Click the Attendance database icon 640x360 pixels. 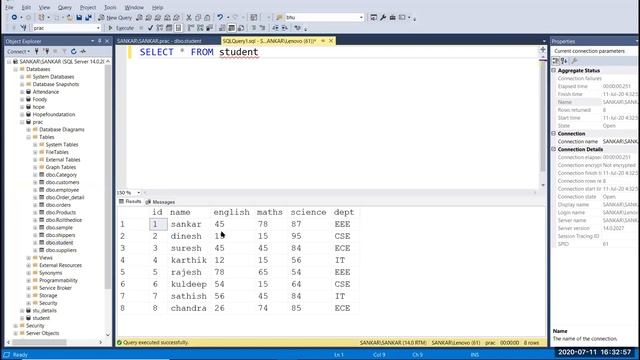pyautogui.click(x=29, y=92)
